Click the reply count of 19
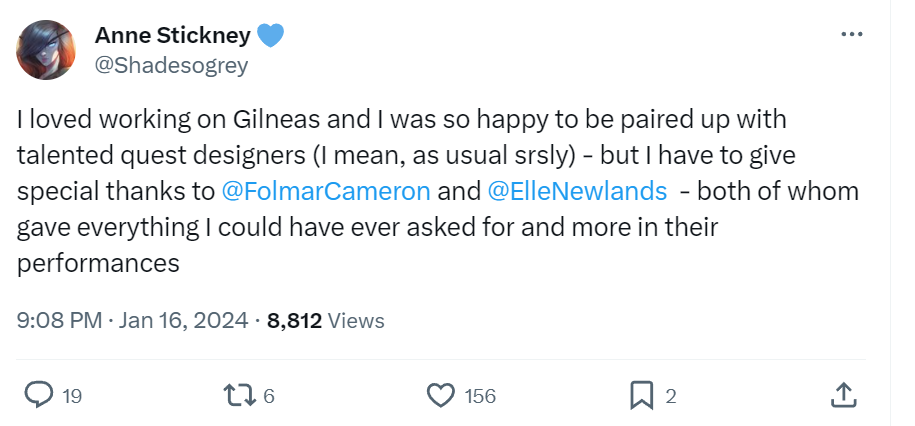The height and width of the screenshot is (426, 915). [x=72, y=396]
